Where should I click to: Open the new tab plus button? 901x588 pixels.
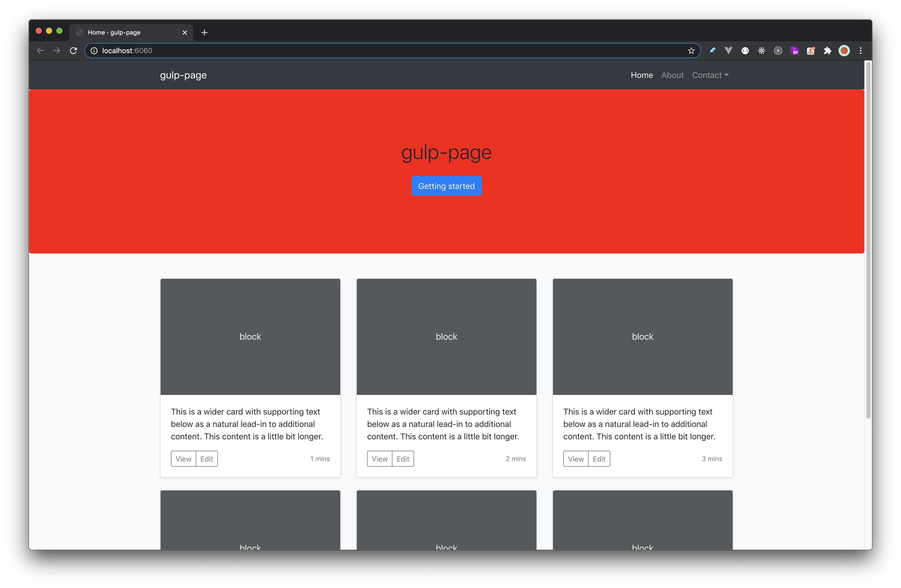(x=204, y=32)
